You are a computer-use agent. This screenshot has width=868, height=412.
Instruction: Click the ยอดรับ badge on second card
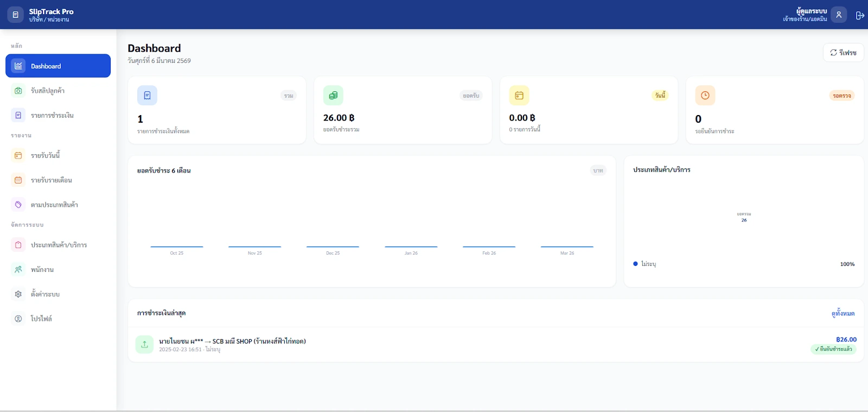click(x=471, y=96)
